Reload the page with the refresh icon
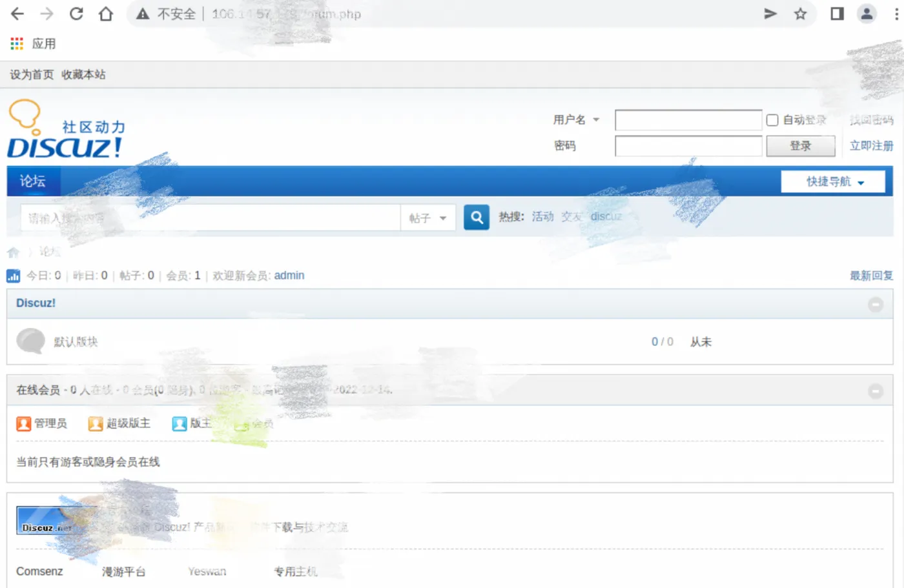904x588 pixels. coord(76,14)
